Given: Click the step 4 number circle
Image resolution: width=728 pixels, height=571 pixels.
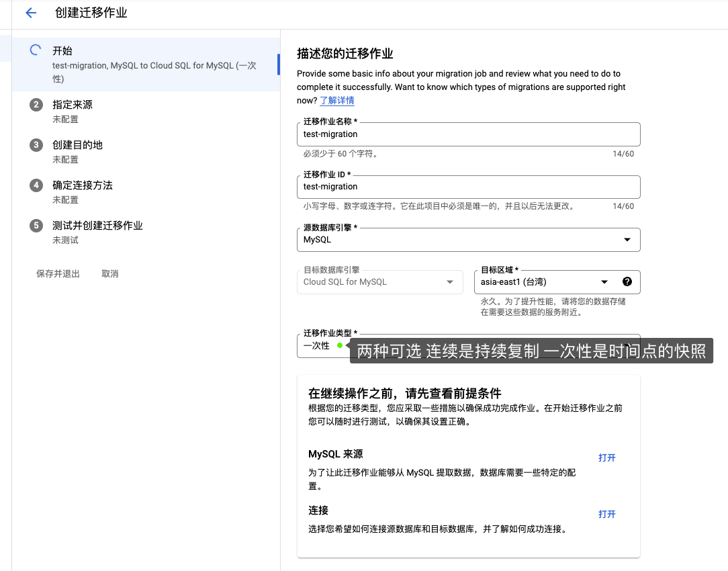Looking at the screenshot, I should pyautogui.click(x=36, y=185).
